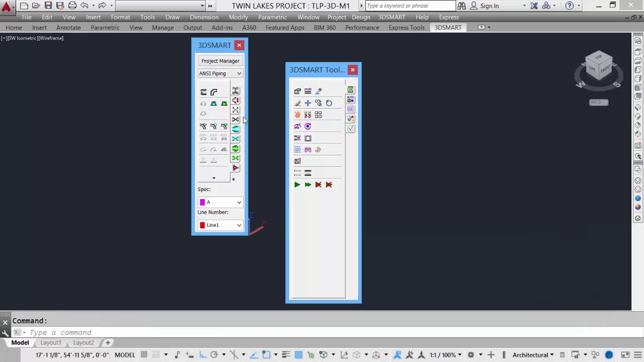Toggle clean screen icon in status bar

pyautogui.click(x=625, y=355)
